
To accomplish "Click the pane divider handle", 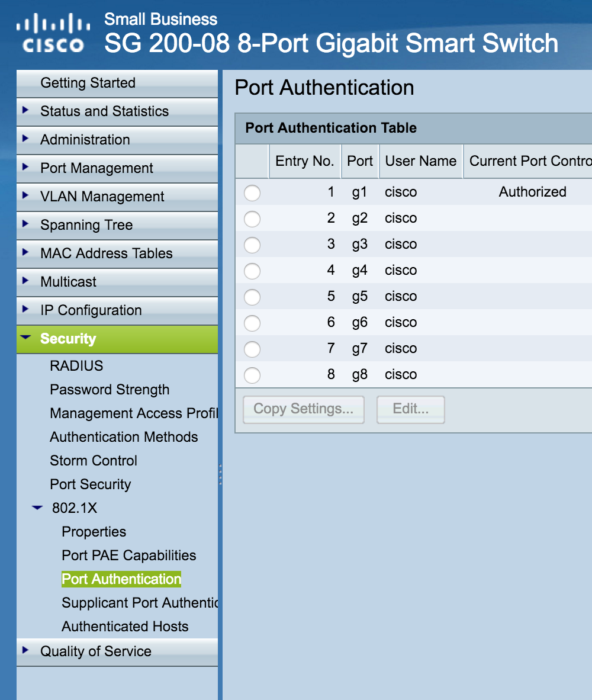I will click(x=221, y=474).
